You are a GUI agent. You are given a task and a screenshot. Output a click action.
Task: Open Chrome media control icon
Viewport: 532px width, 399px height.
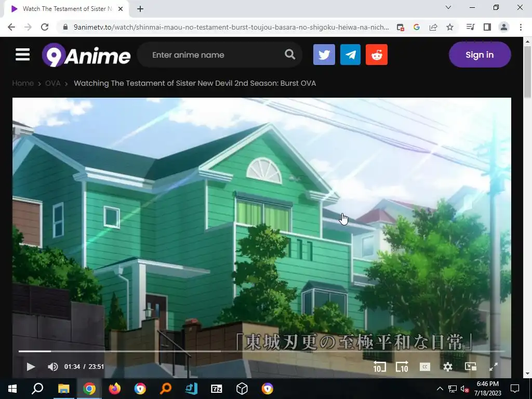[x=470, y=27]
